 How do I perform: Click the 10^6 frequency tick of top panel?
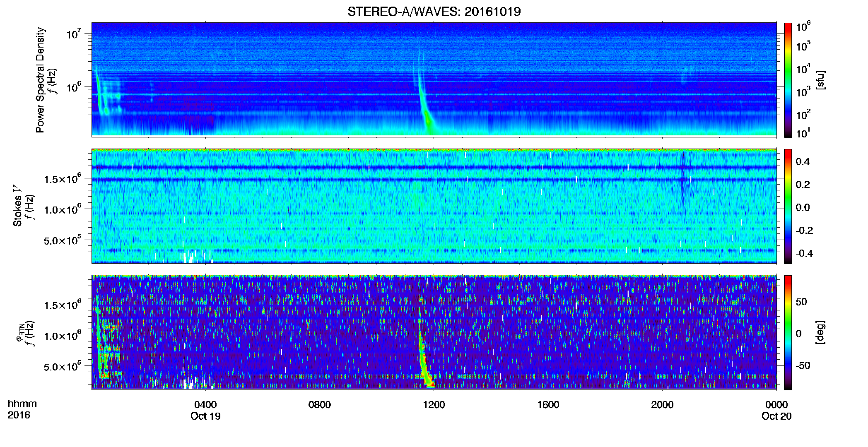74,87
